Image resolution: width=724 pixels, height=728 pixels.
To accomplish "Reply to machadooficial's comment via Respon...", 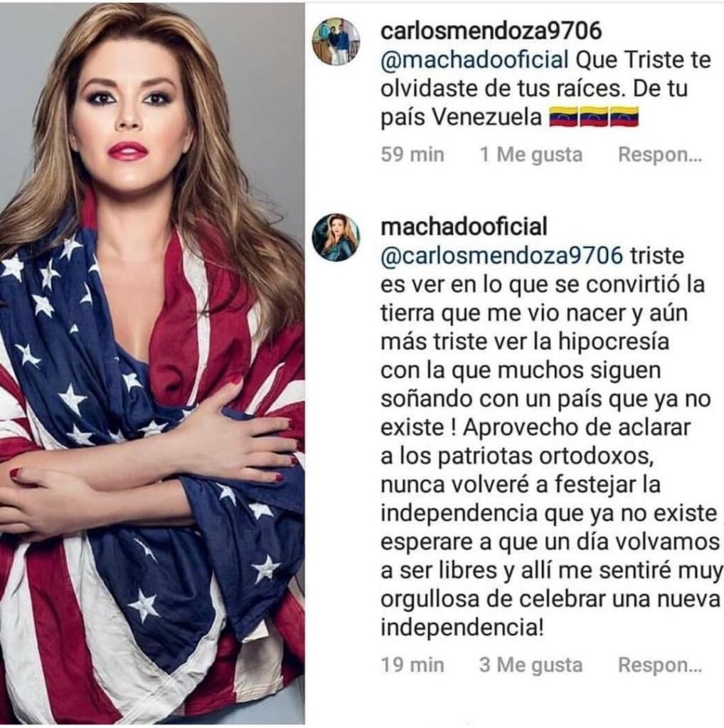I will 660,665.
